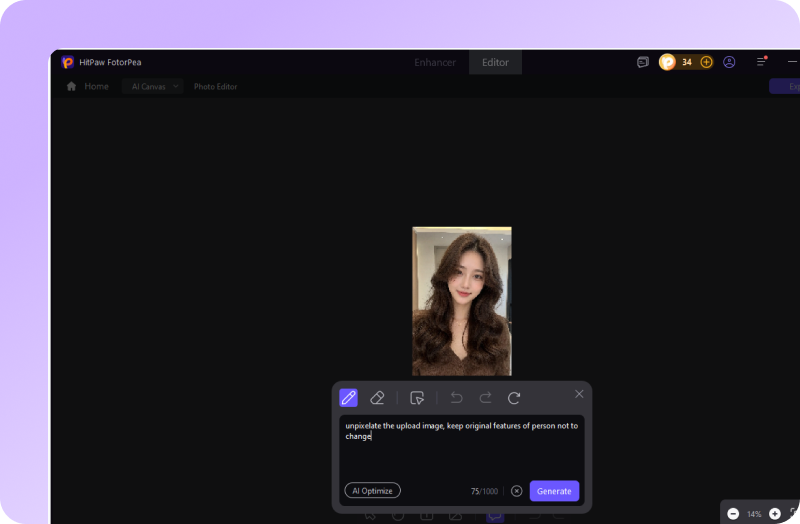Click the purple chat bubble tool in bottom toolbar
Screen dimensions: 800x524
[x=494, y=516]
